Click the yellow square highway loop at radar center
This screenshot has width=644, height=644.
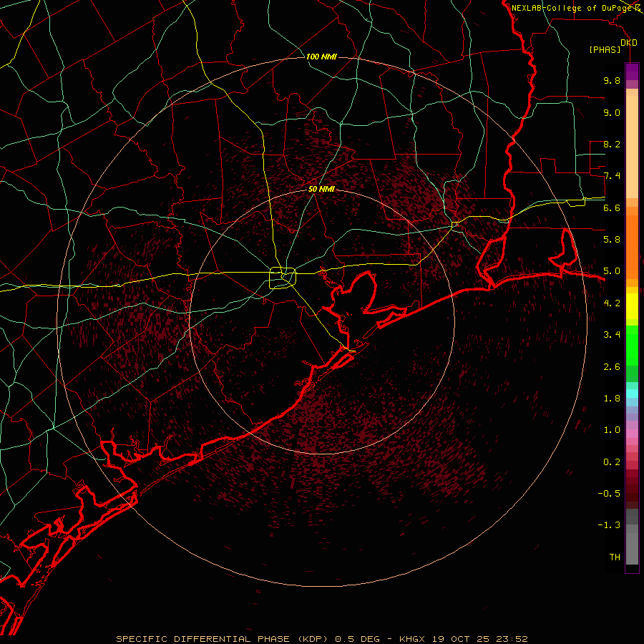pos(283,278)
